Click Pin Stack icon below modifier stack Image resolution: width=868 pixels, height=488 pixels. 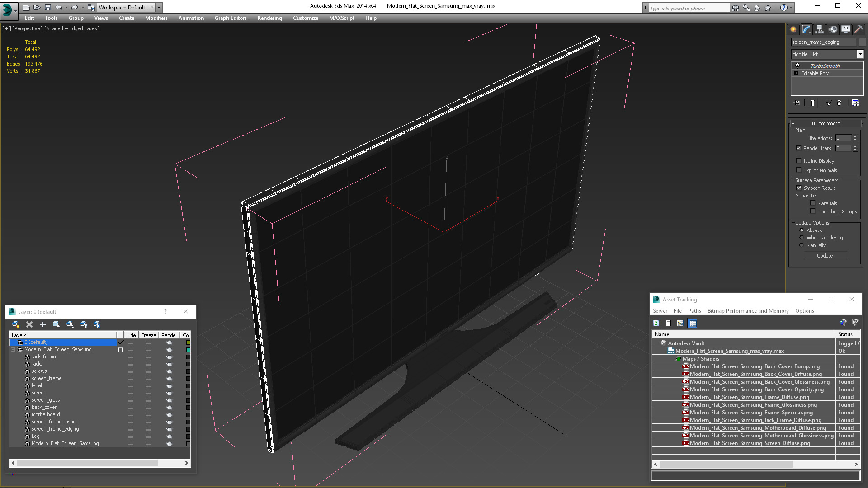point(797,103)
